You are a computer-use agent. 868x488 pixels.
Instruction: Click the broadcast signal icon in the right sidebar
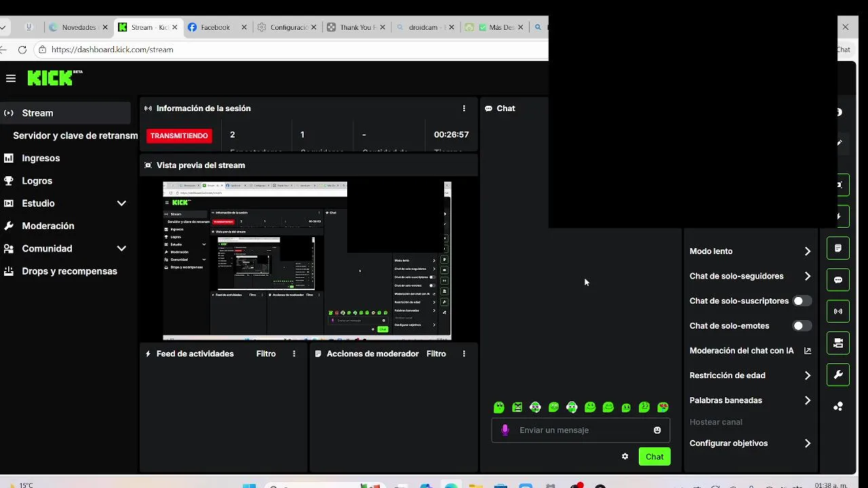pos(838,312)
